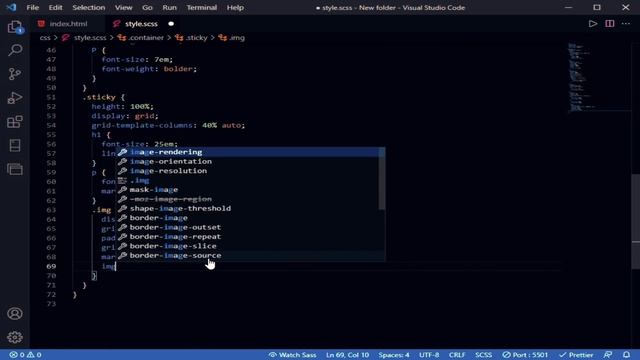
Task: Split the editor to the right
Action: [609, 24]
